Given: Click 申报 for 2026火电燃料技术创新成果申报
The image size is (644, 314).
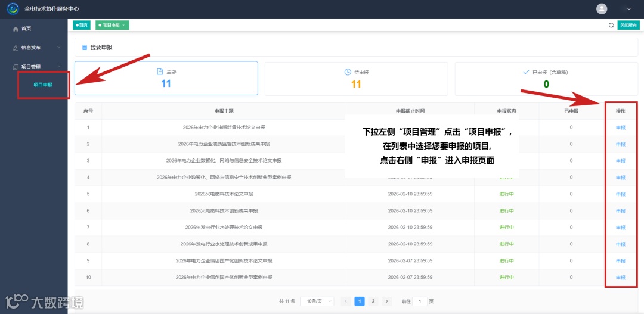Looking at the screenshot, I should click(621, 211).
